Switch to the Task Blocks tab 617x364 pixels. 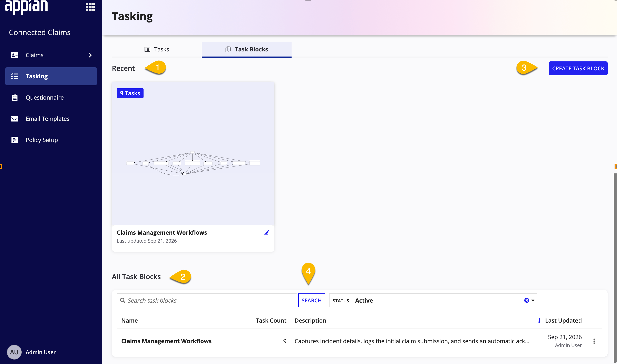pos(246,49)
